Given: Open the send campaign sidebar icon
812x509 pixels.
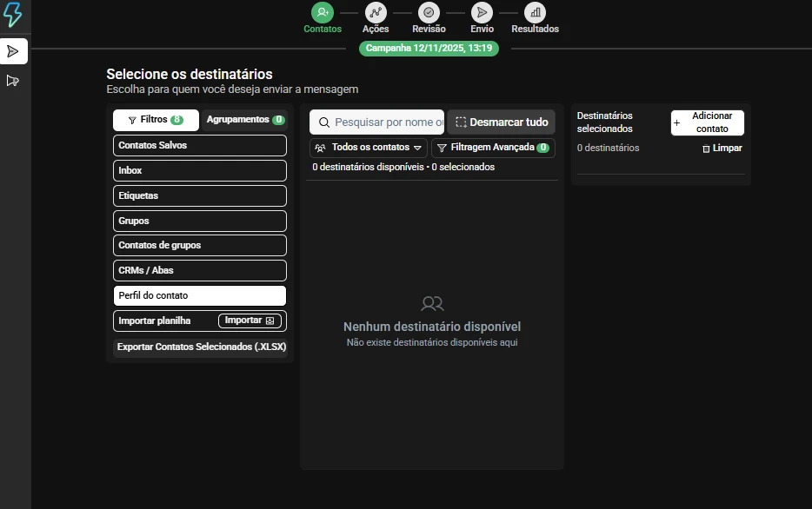Looking at the screenshot, I should tap(13, 51).
